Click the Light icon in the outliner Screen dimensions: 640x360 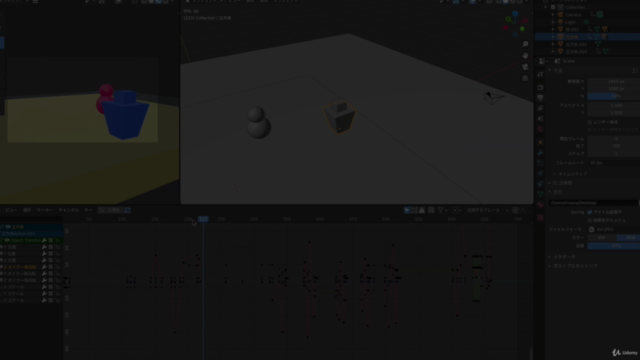point(560,22)
